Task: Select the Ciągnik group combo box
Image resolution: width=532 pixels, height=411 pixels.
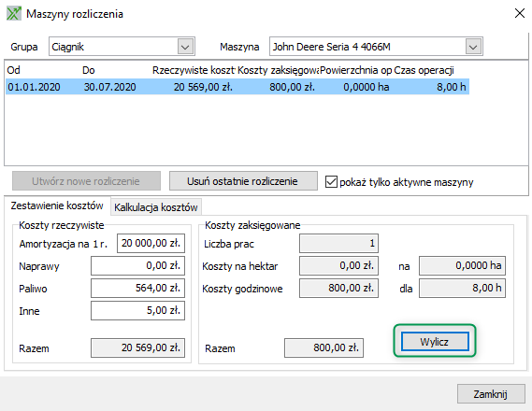Action: pos(122,47)
